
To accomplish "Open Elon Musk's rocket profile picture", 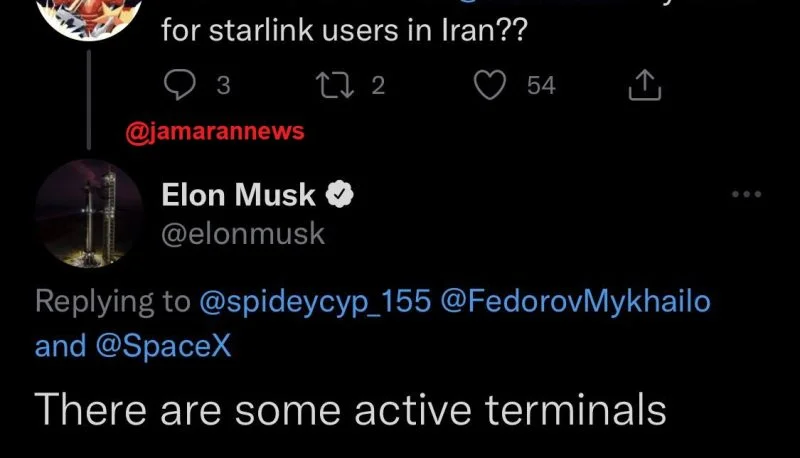I will pos(89,213).
